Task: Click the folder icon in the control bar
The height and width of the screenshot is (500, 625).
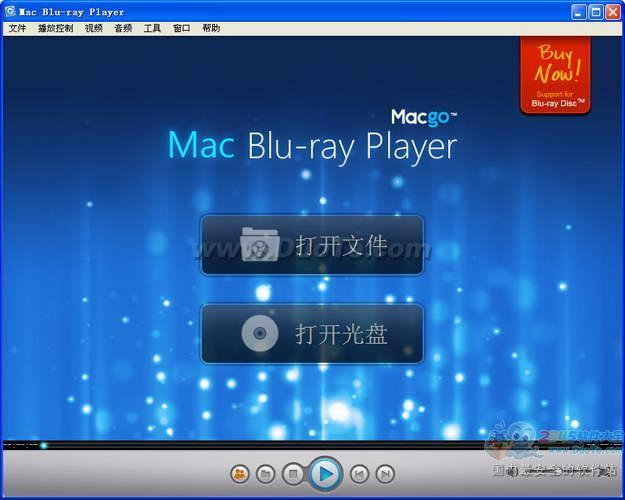Action: (265, 474)
